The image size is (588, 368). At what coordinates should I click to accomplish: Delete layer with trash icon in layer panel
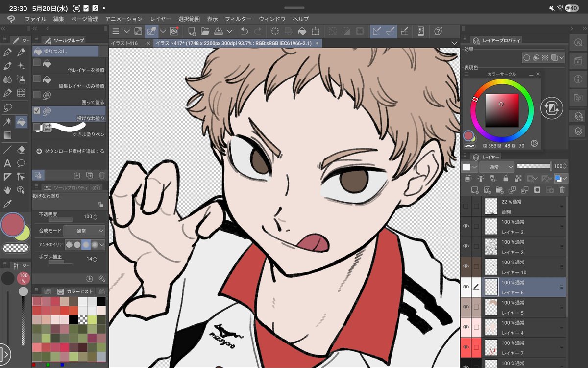562,190
